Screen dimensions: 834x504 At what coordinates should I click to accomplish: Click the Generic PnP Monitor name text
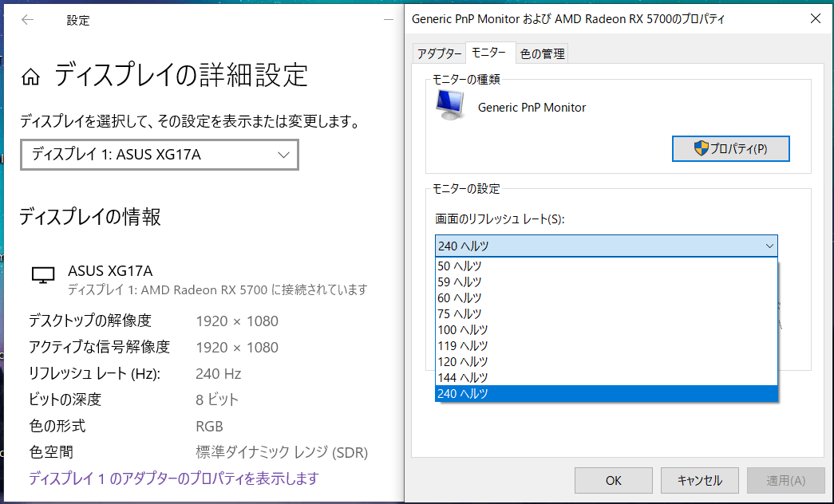[x=532, y=108]
